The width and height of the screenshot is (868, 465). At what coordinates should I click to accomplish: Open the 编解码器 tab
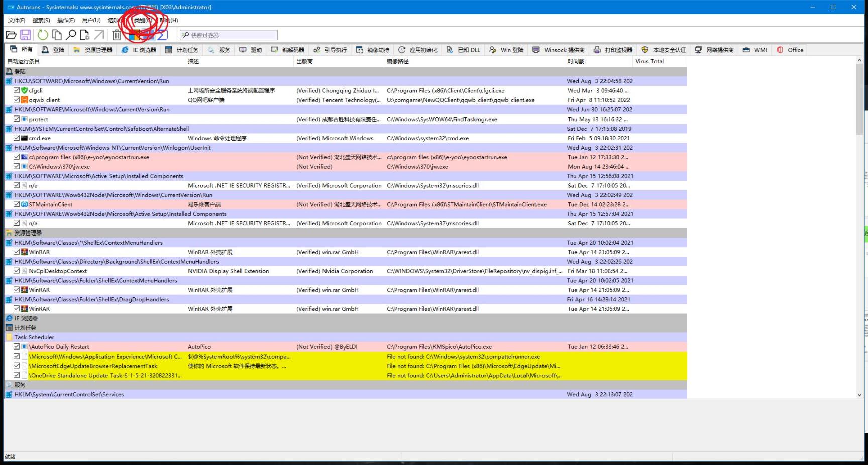coord(288,50)
